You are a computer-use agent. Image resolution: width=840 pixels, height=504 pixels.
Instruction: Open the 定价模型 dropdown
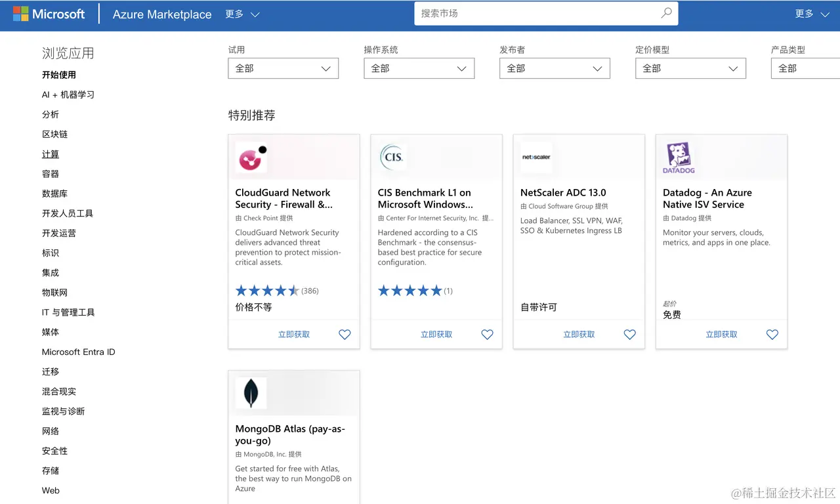pos(690,68)
